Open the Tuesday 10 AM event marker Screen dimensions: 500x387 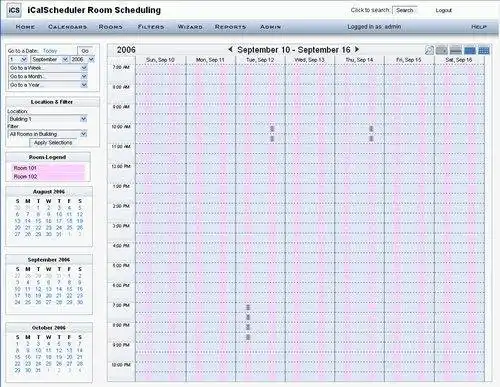pyautogui.click(x=272, y=129)
